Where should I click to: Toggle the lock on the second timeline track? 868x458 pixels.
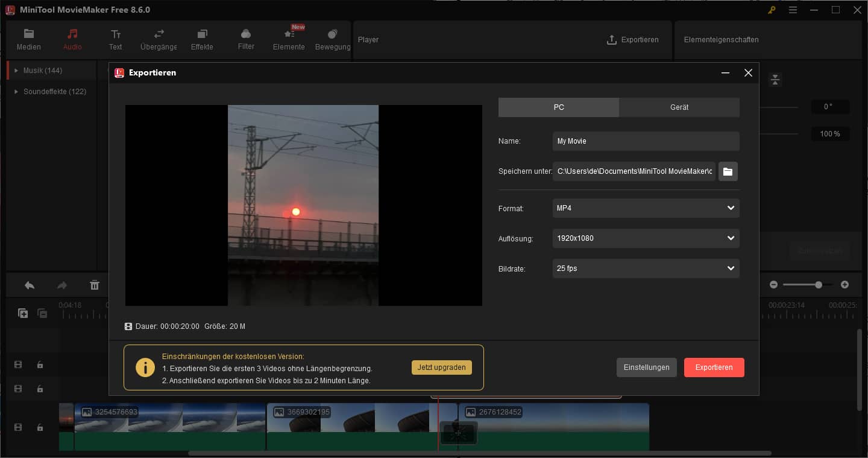pyautogui.click(x=40, y=389)
